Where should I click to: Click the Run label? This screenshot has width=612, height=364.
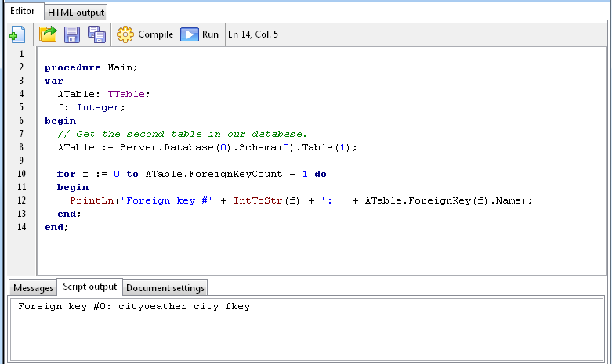tap(210, 34)
